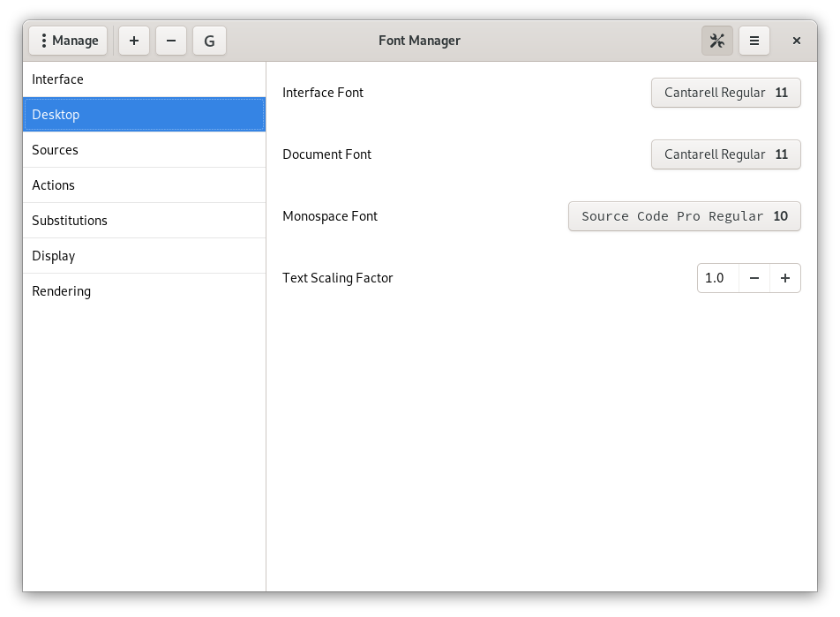Change the Monospace Font from Source Code Pro
Viewport: 840px width, 617px height.
[x=684, y=216]
